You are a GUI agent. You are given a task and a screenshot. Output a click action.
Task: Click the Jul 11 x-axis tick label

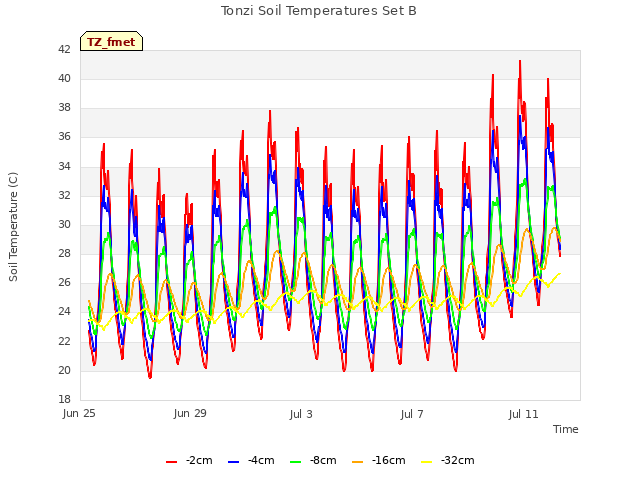(524, 414)
